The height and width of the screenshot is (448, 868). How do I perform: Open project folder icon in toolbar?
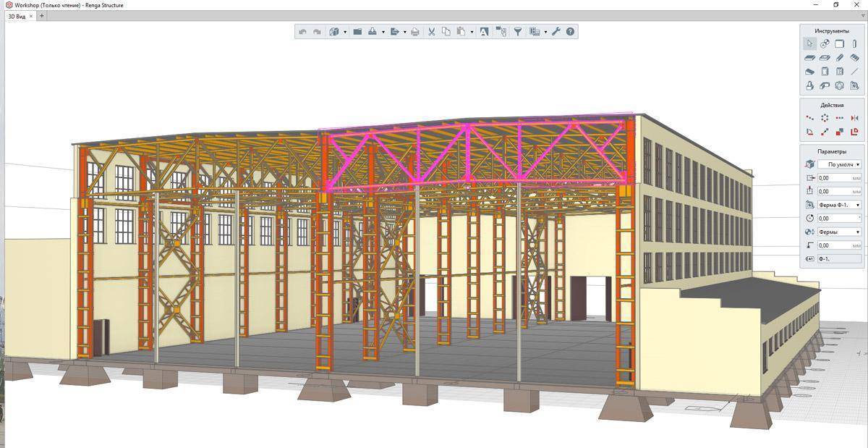point(357,32)
